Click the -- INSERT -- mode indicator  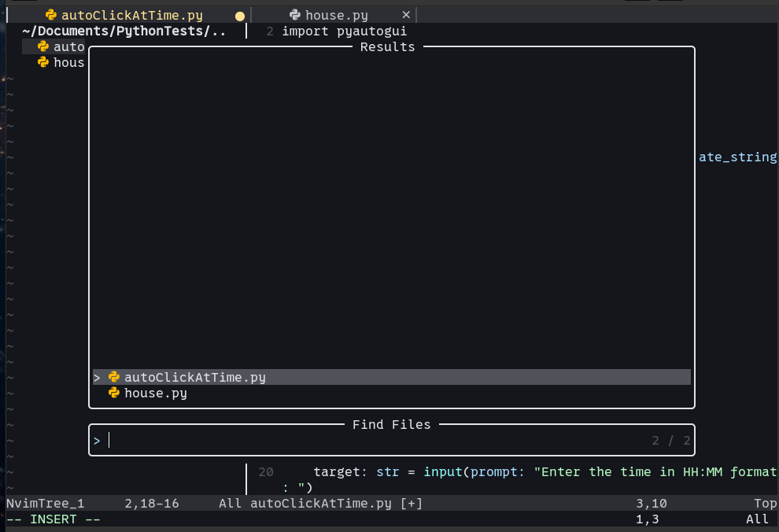pos(54,519)
